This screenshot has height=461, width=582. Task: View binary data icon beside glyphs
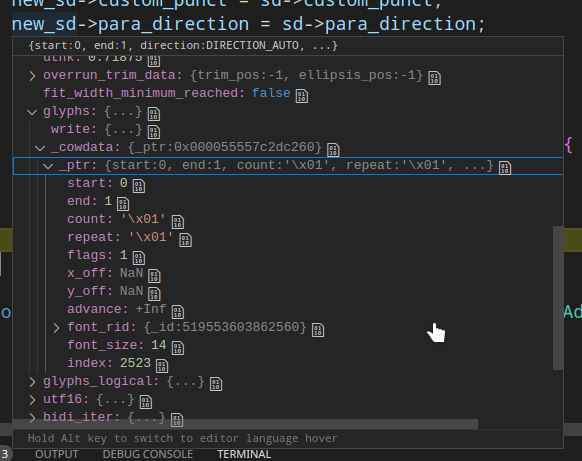point(154,114)
